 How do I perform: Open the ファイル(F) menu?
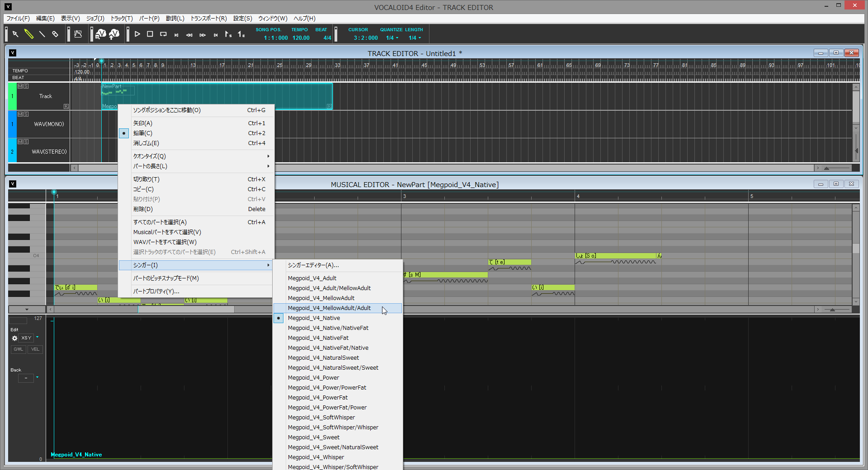[x=18, y=19]
